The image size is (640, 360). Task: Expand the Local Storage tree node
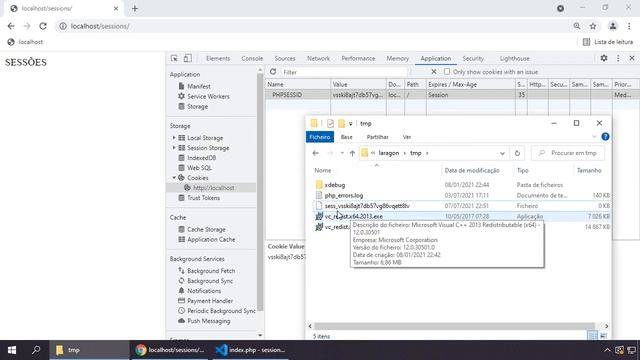tap(174, 138)
